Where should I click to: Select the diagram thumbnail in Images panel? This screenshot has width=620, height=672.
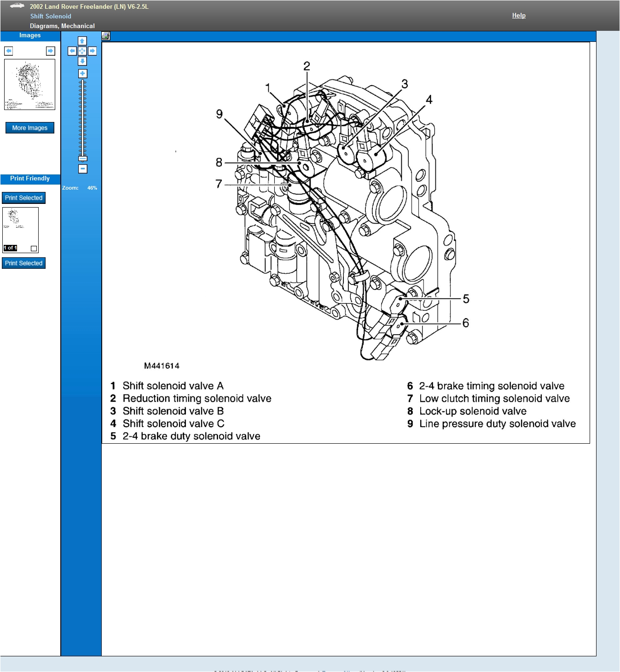[x=29, y=84]
